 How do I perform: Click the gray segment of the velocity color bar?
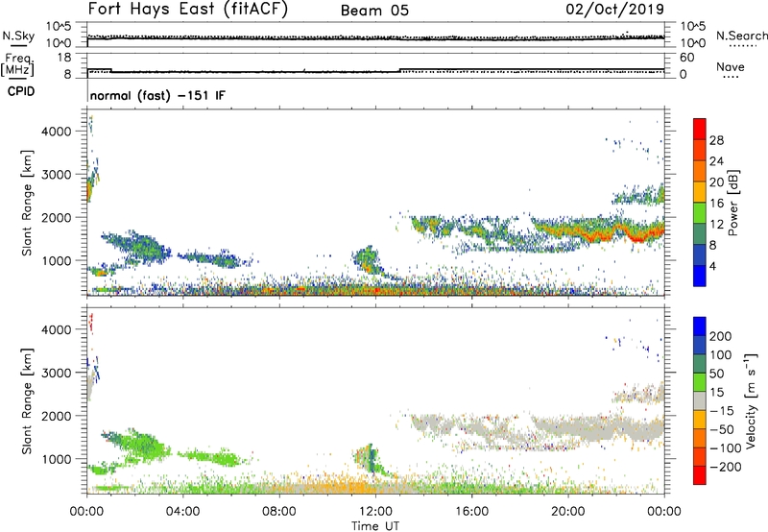coord(700,401)
